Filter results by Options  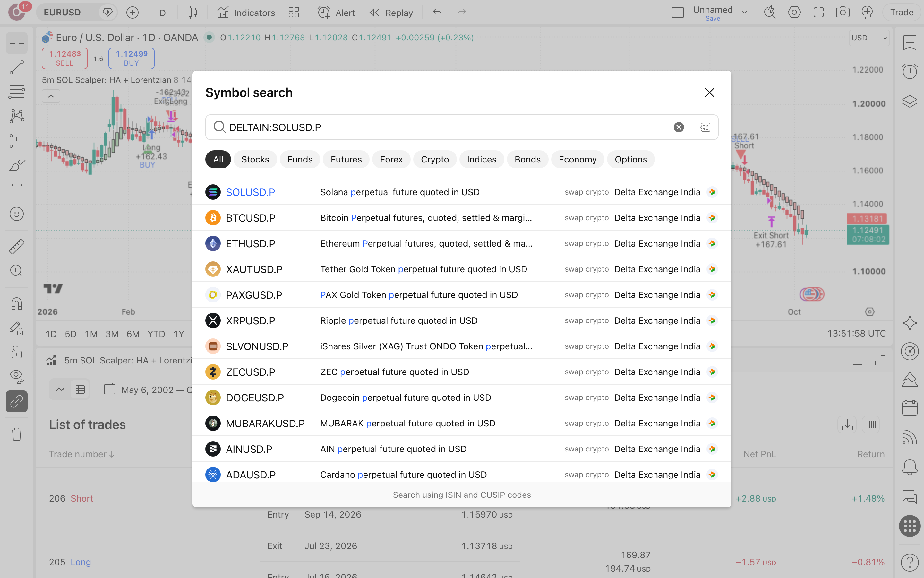coord(631,159)
